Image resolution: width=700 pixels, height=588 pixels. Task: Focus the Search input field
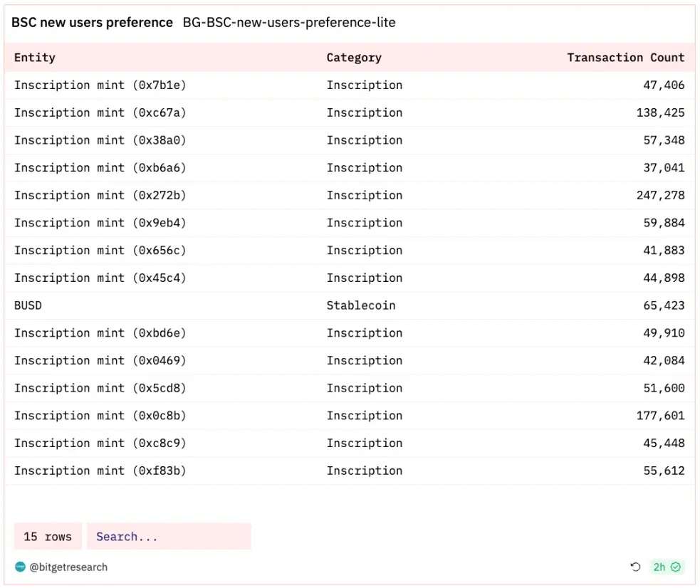169,537
